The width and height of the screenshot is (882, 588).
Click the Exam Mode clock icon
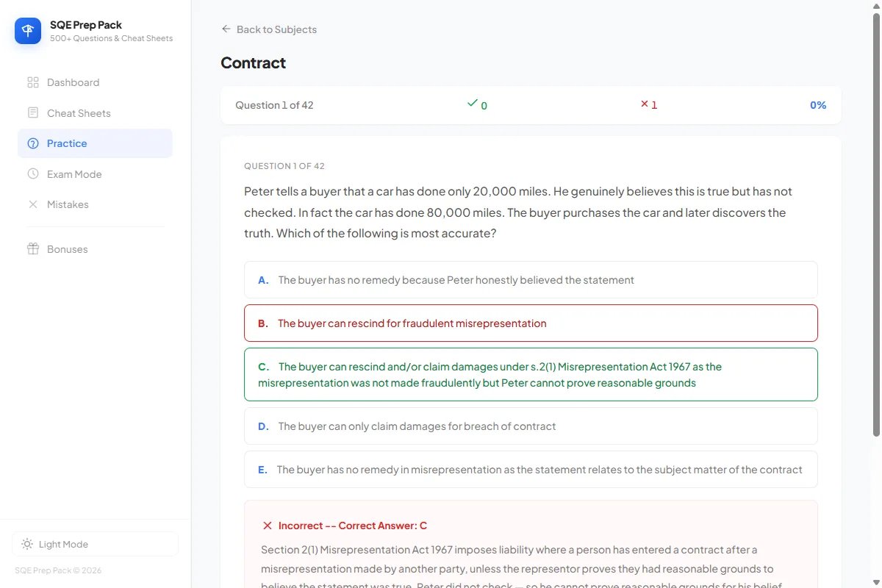[33, 174]
